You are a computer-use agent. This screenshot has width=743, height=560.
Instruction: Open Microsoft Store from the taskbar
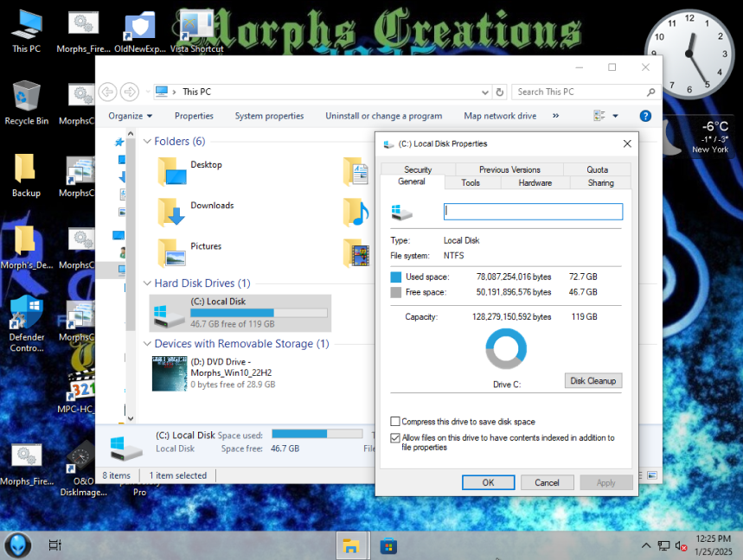[388, 546]
